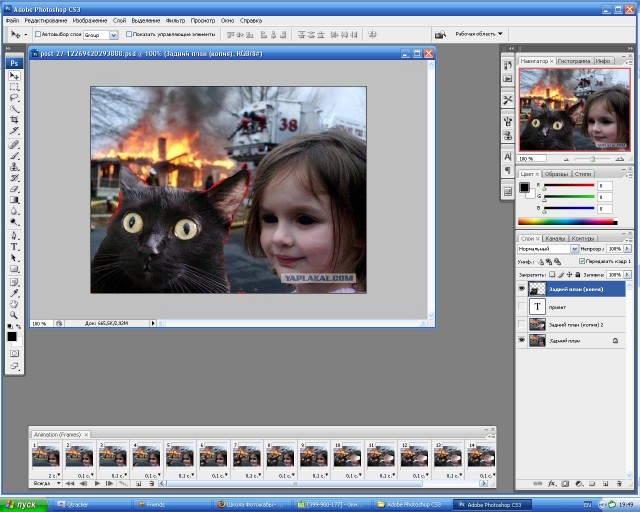Open the Всегда looping options dropdown

coord(46,483)
